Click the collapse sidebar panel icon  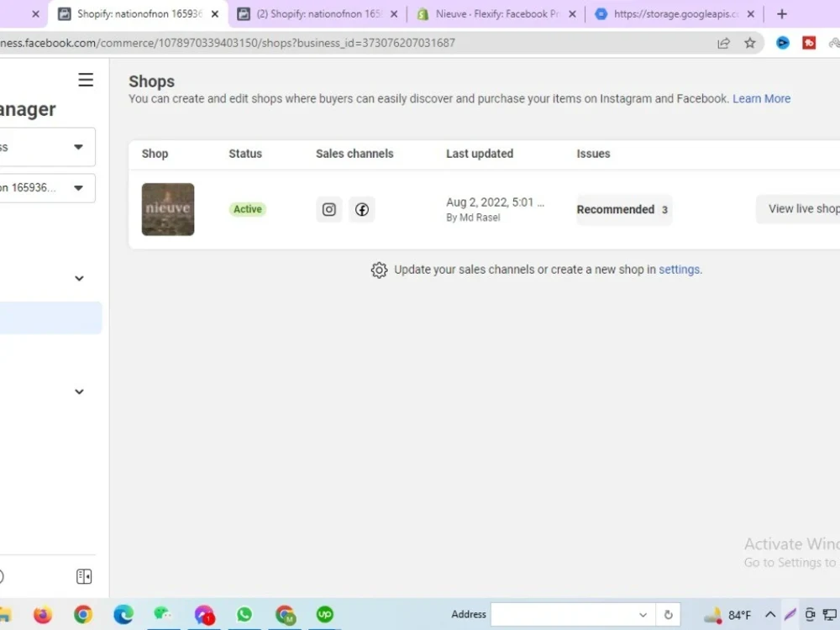click(x=84, y=576)
